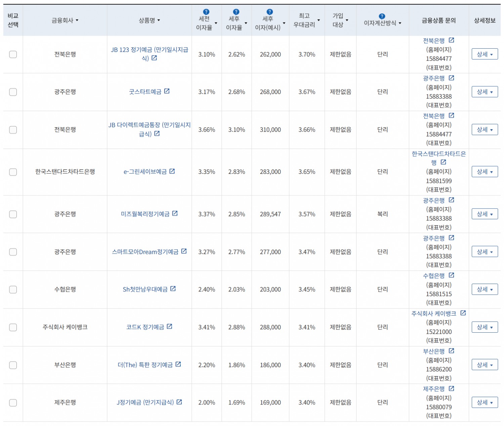504x426 pixels.
Task: Expand 상세 dropdown for 스마트모아Dream정기예금
Action: pyautogui.click(x=485, y=252)
